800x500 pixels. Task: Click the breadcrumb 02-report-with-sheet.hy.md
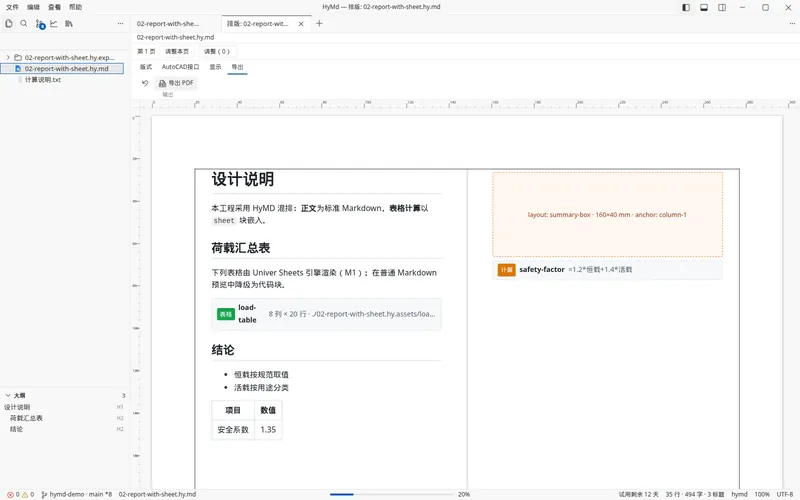tap(176, 37)
